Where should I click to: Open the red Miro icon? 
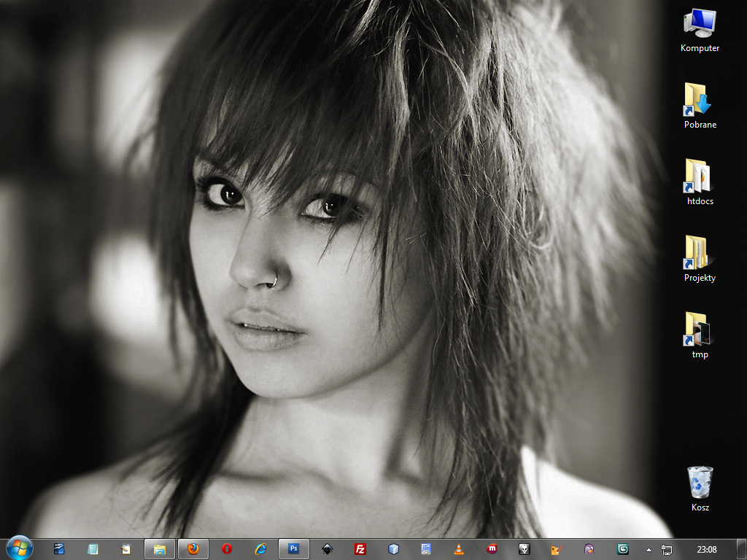point(492,549)
